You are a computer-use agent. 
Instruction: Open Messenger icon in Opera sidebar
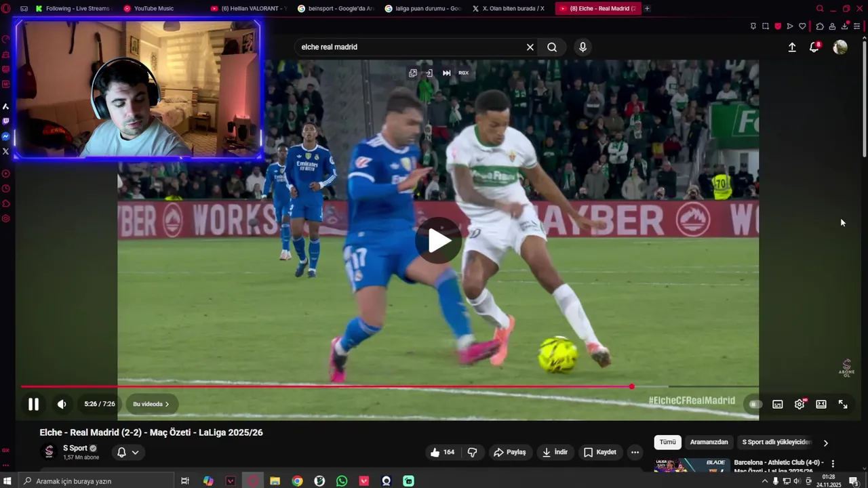click(x=6, y=136)
